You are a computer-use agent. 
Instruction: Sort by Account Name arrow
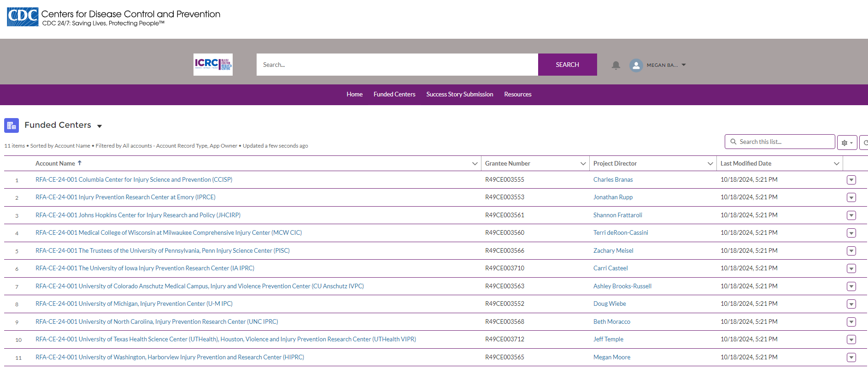tap(80, 163)
